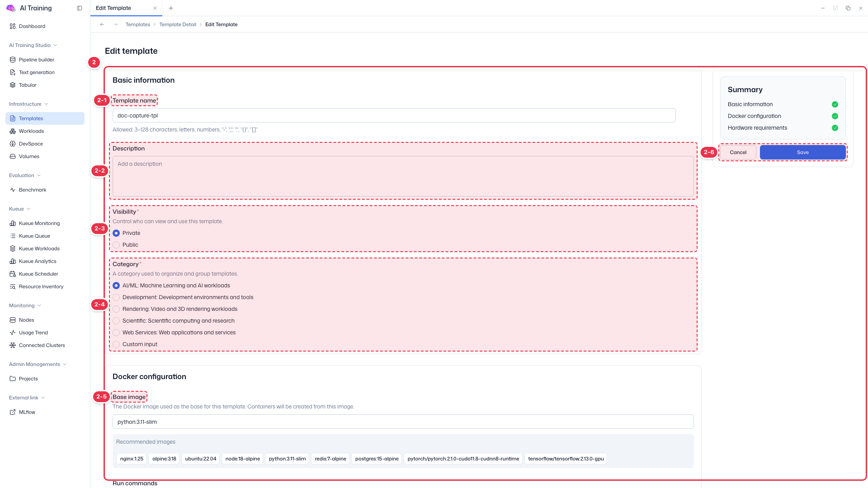Open Pipeline builder via its icon

tap(13, 60)
